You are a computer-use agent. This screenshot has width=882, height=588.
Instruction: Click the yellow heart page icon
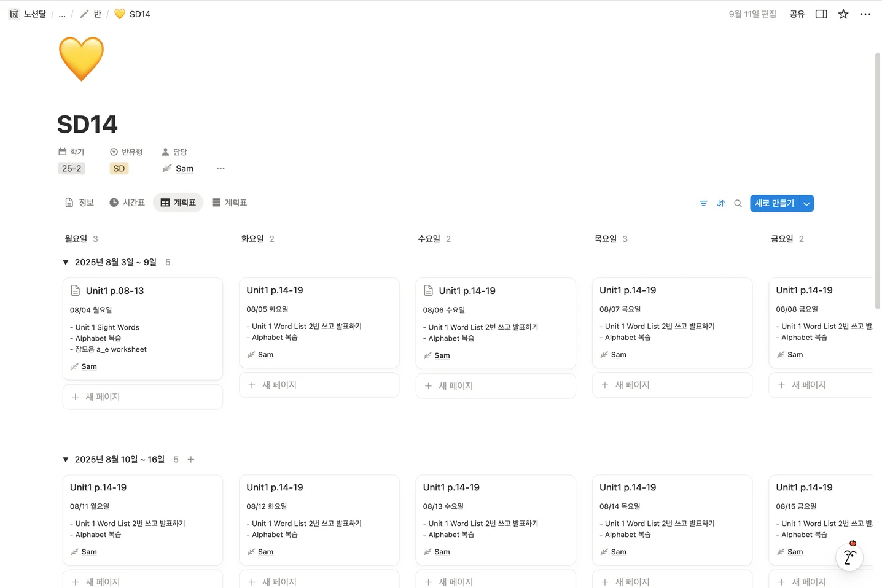point(80,58)
